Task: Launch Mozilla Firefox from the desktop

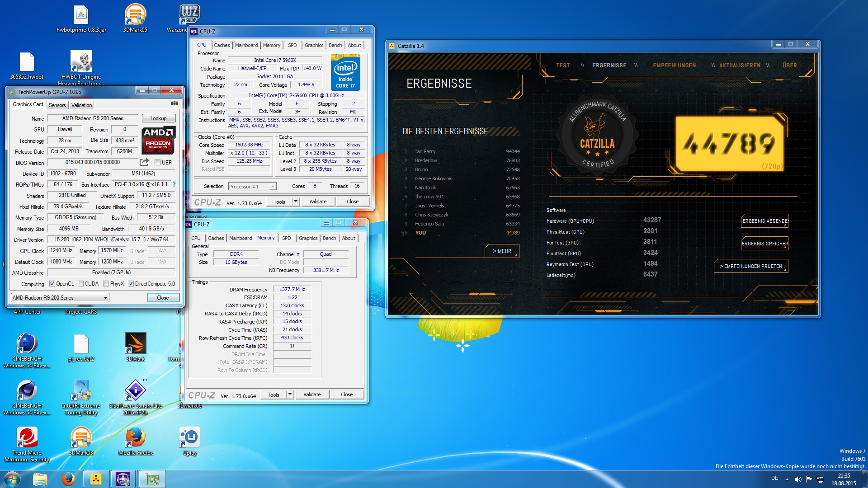Action: [135, 441]
